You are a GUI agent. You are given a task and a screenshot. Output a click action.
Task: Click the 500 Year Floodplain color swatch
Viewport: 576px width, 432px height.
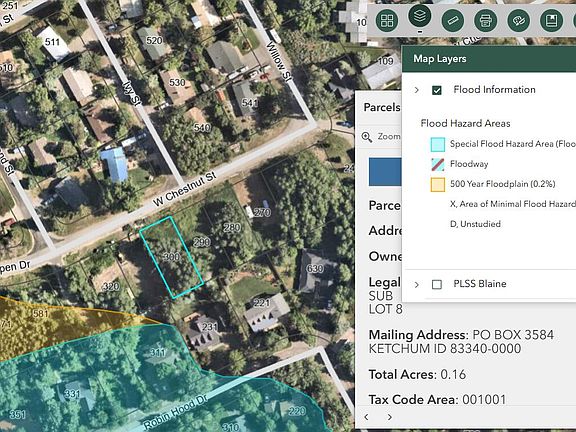(x=438, y=184)
